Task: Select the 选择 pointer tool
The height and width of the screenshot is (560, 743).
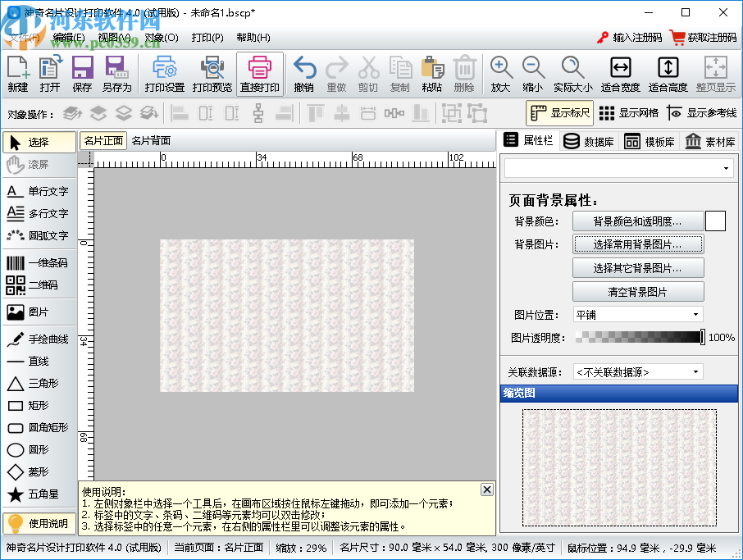Action: pyautogui.click(x=39, y=142)
